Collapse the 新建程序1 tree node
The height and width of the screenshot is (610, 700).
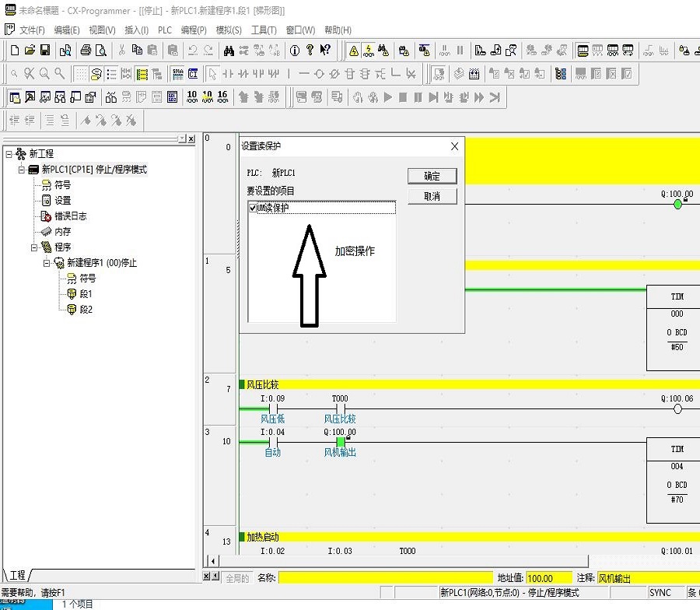point(47,263)
